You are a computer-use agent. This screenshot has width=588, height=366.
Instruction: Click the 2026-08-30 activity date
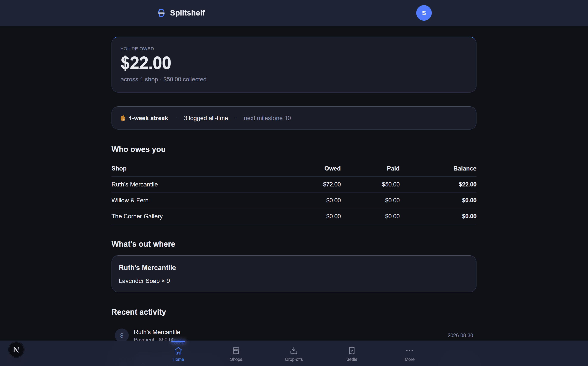click(460, 335)
